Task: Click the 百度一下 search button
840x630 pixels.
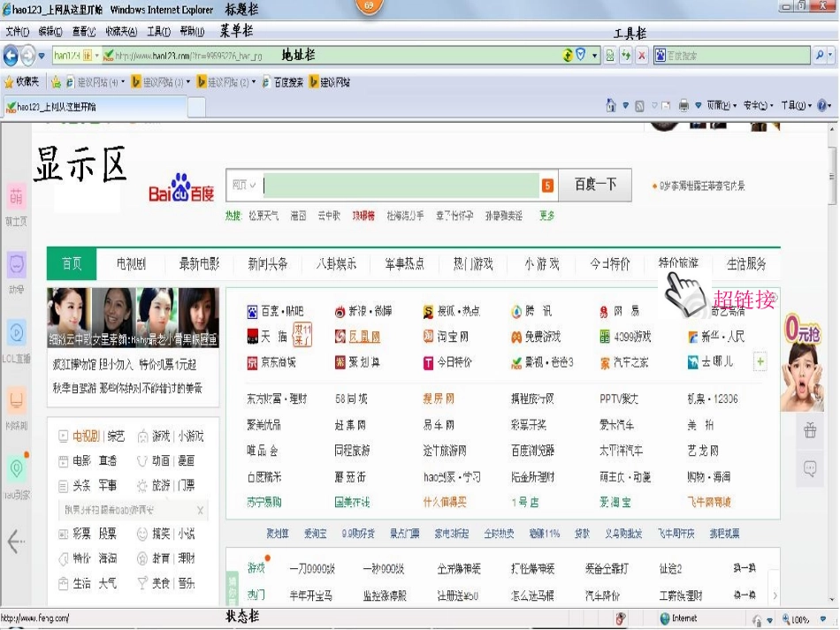Action: pos(595,185)
